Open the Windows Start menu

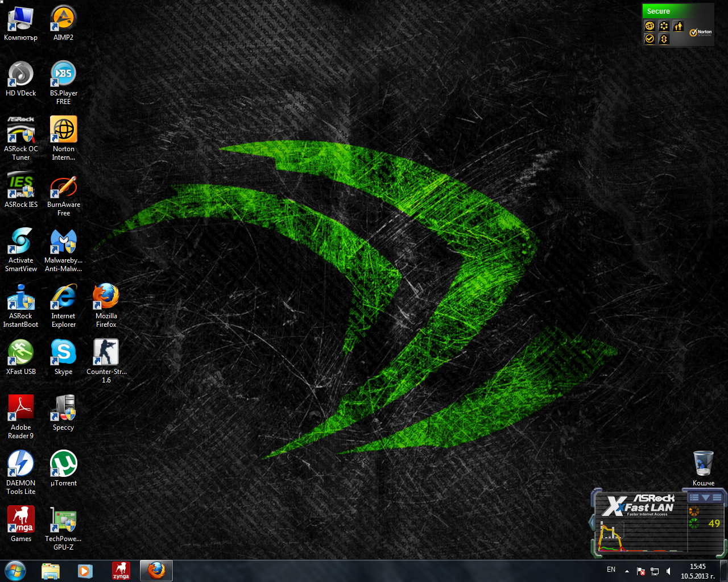(x=15, y=571)
